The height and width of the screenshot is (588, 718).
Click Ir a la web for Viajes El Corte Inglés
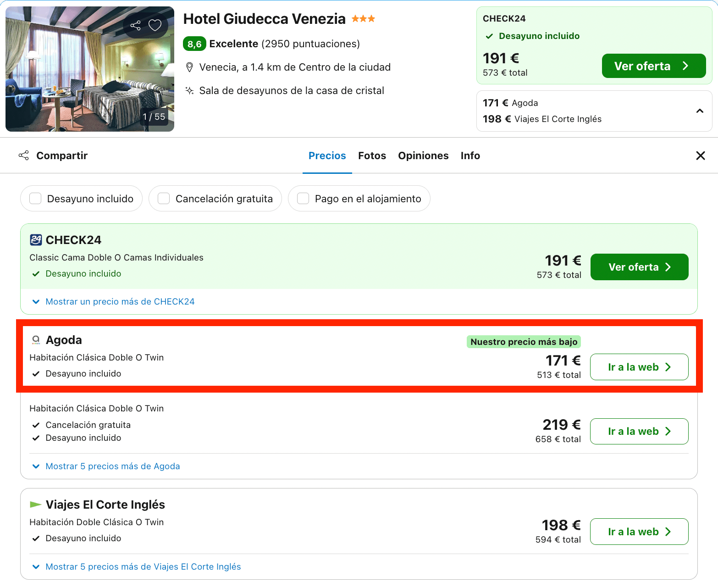click(x=639, y=532)
